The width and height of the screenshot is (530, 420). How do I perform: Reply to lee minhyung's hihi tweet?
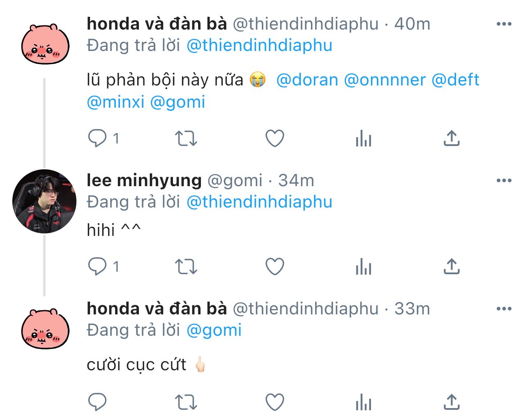pyautogui.click(x=97, y=266)
